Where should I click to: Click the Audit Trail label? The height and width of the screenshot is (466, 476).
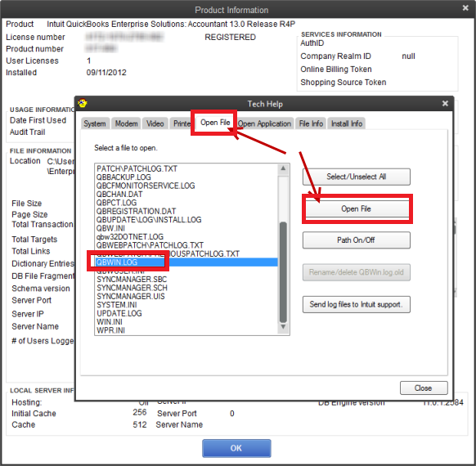[27, 132]
